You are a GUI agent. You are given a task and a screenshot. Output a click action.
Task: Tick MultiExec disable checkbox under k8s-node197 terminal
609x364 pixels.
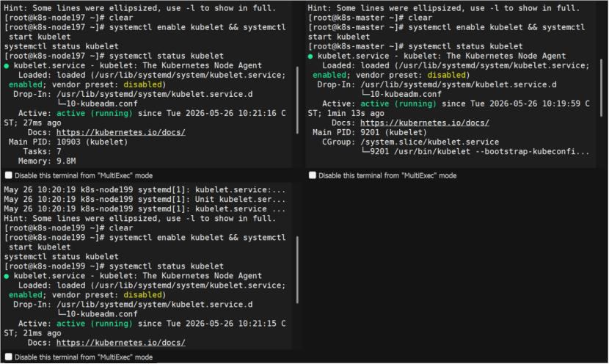click(9, 175)
